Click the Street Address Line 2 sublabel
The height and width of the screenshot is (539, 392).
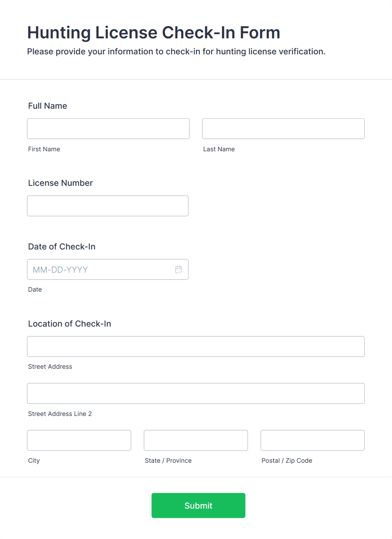(60, 414)
